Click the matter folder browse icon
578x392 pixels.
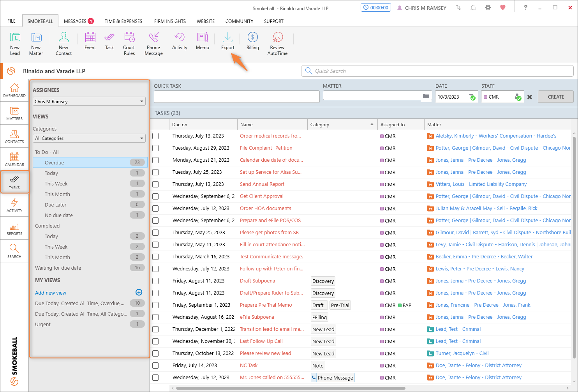click(x=426, y=96)
